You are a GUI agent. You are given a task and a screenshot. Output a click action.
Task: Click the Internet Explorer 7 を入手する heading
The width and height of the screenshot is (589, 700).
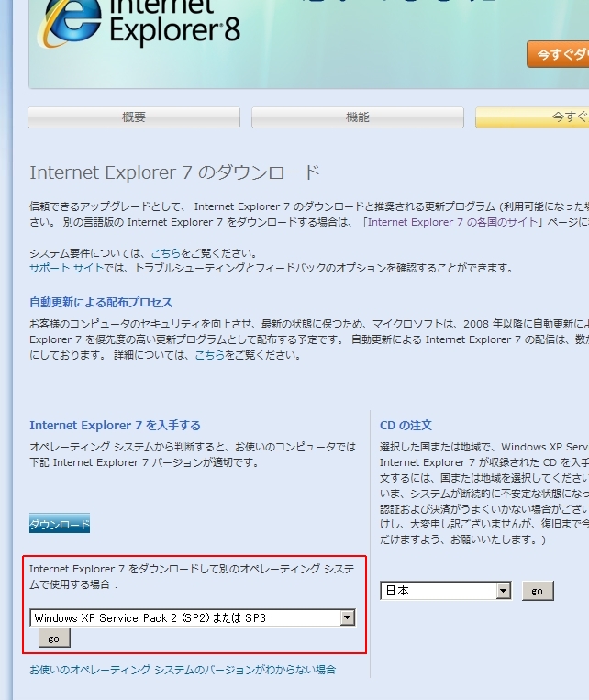(116, 425)
